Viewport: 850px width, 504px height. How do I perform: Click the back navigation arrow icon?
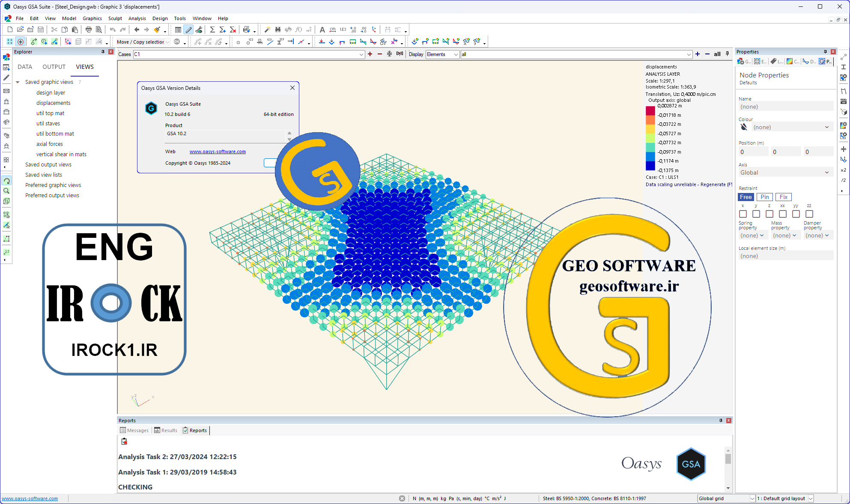pos(137,30)
